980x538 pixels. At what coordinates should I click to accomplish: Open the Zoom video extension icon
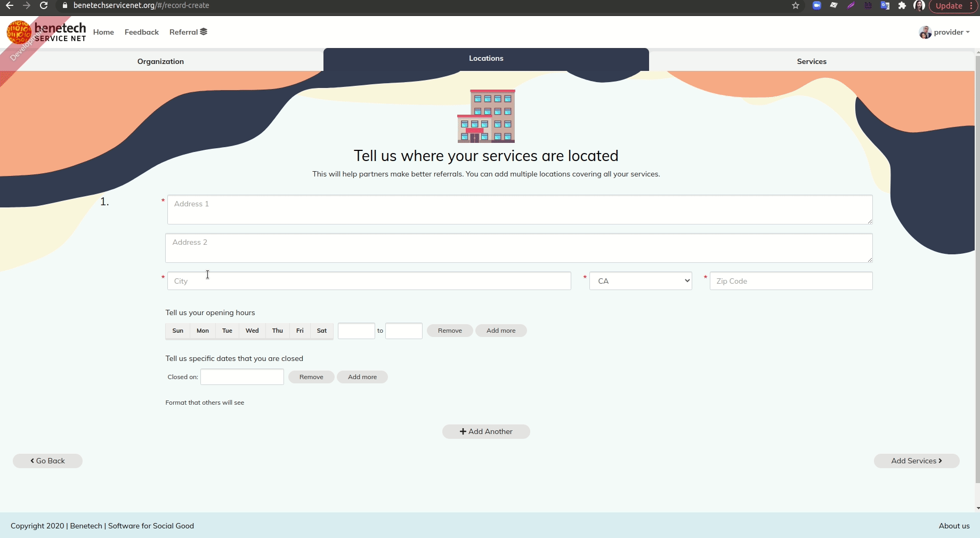[816, 5]
